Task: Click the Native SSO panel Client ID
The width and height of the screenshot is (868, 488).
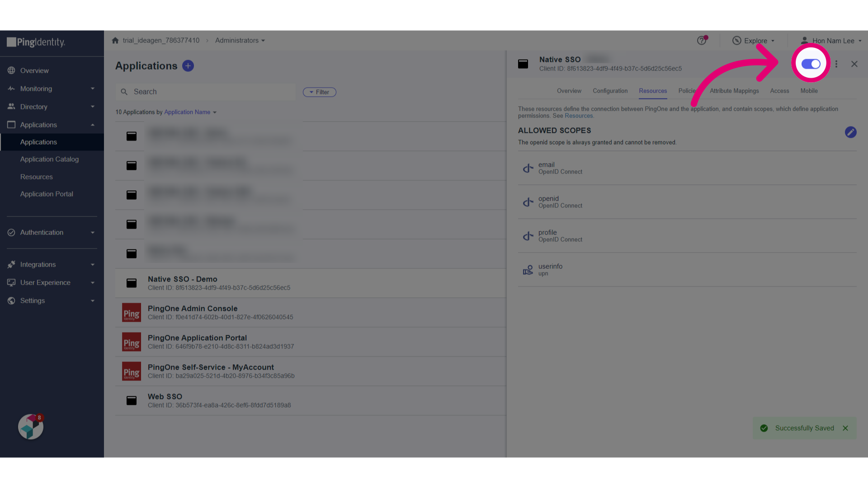Action: coord(610,69)
